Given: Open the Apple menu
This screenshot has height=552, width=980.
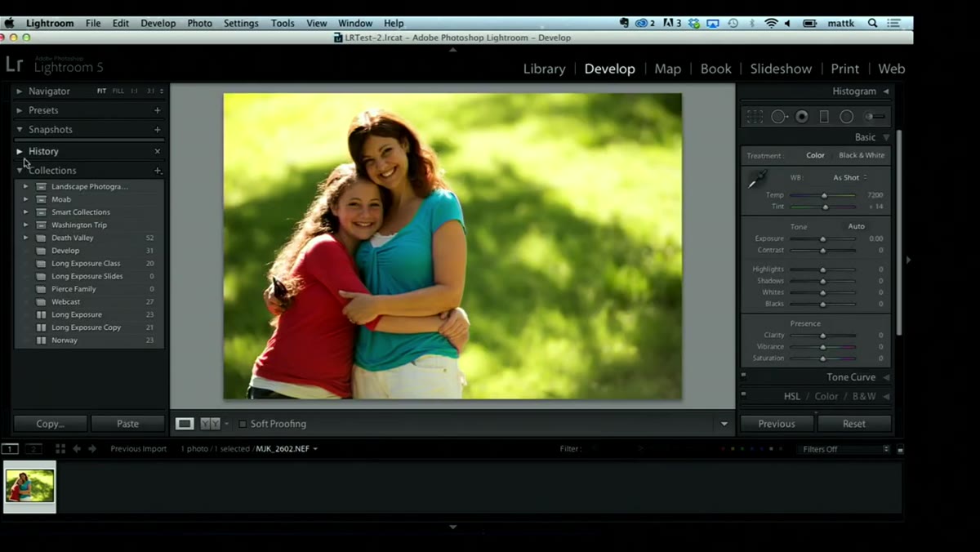Looking at the screenshot, I should pyautogui.click(x=10, y=23).
